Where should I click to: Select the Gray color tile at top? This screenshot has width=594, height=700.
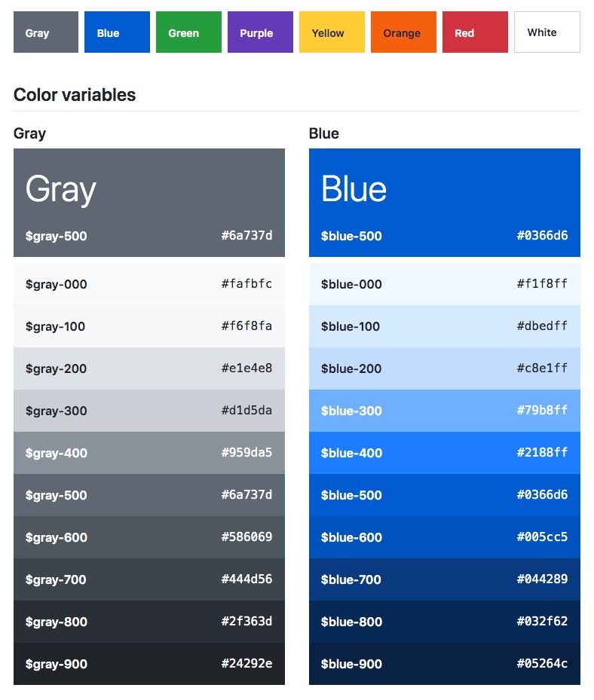point(46,32)
